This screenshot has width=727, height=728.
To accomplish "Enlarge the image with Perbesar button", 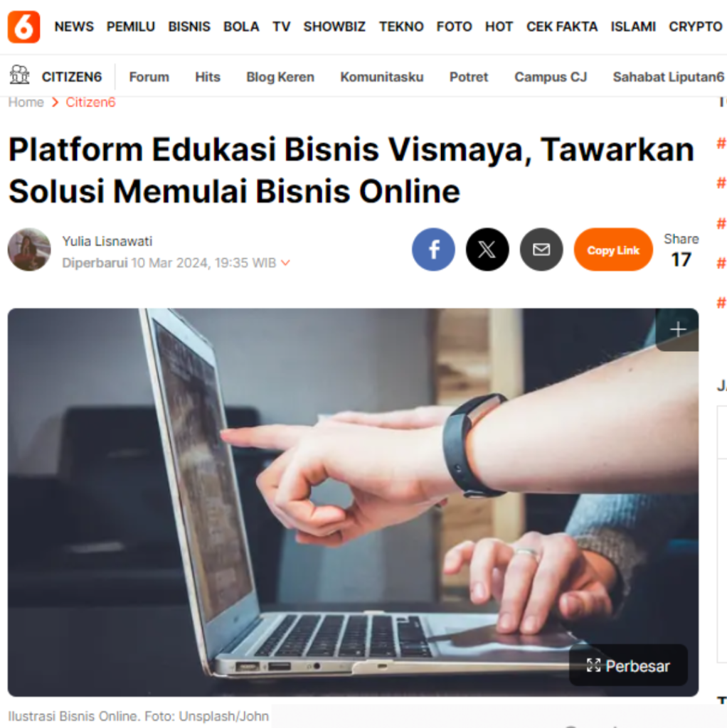I will [628, 665].
